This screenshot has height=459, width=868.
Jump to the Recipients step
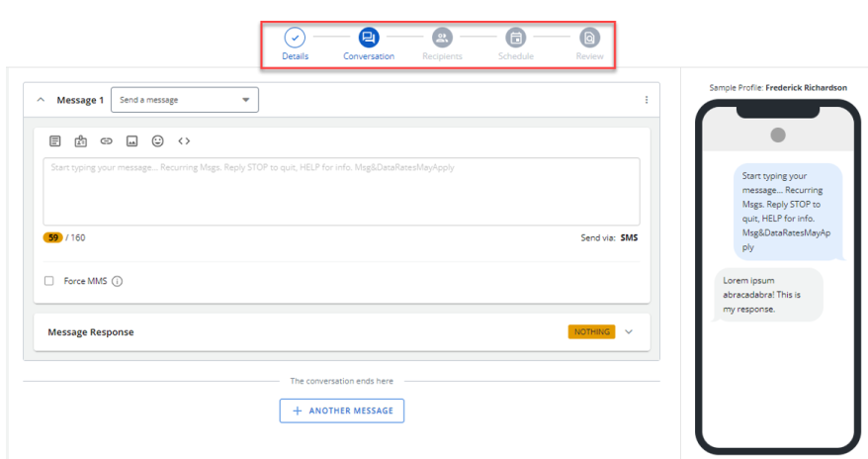[442, 39]
